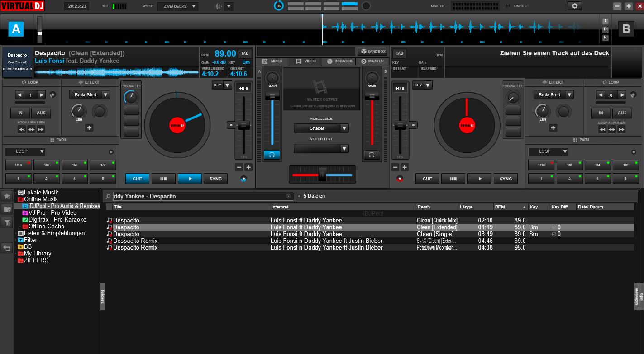
Task: Click the deck B move-loop-back icon
Action: coord(602,130)
